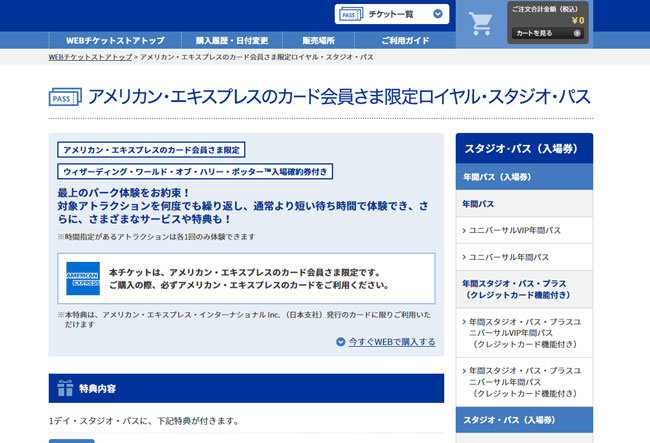This screenshot has height=443, width=650.
Task: Click the American Express logo
Action: point(83,278)
